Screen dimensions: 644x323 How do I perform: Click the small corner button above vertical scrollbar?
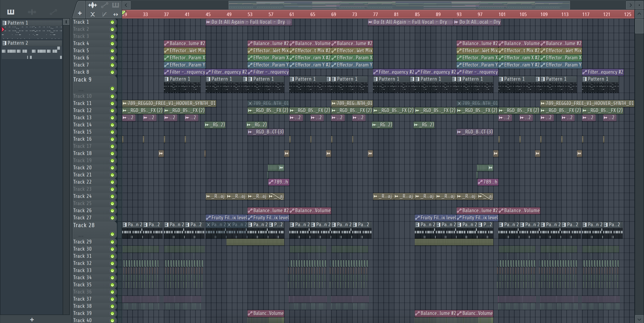tap(639, 5)
